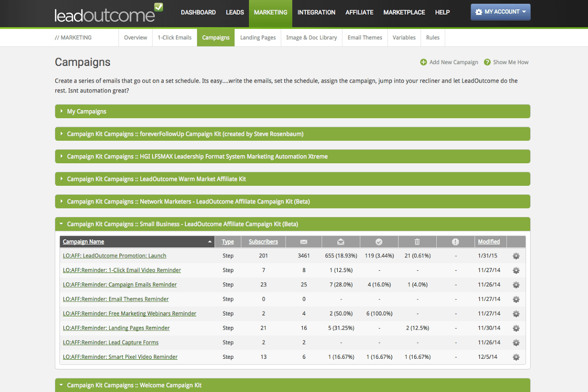Open the Landing Pages Reminder campaign

[116, 328]
